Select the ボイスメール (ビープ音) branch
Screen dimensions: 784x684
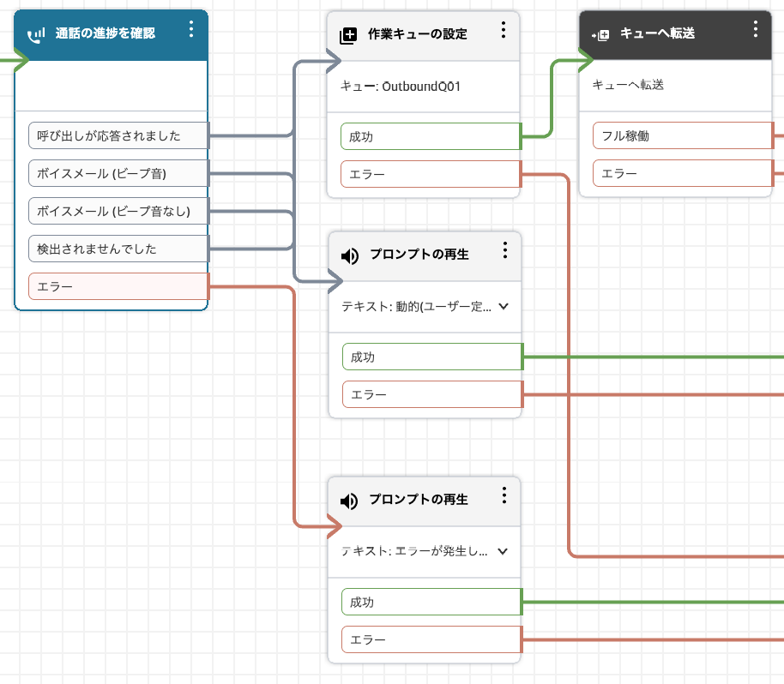pos(118,173)
